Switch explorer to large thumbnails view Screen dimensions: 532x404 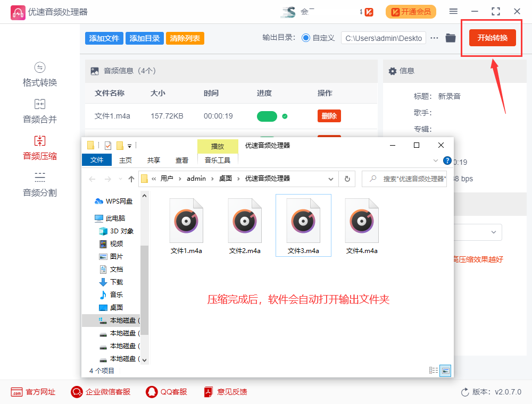pyautogui.click(x=445, y=371)
